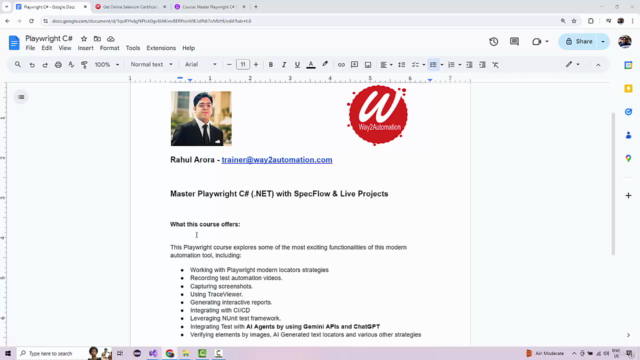This screenshot has width=640, height=360.
Task: Show all comments icon
Action: 514,42
